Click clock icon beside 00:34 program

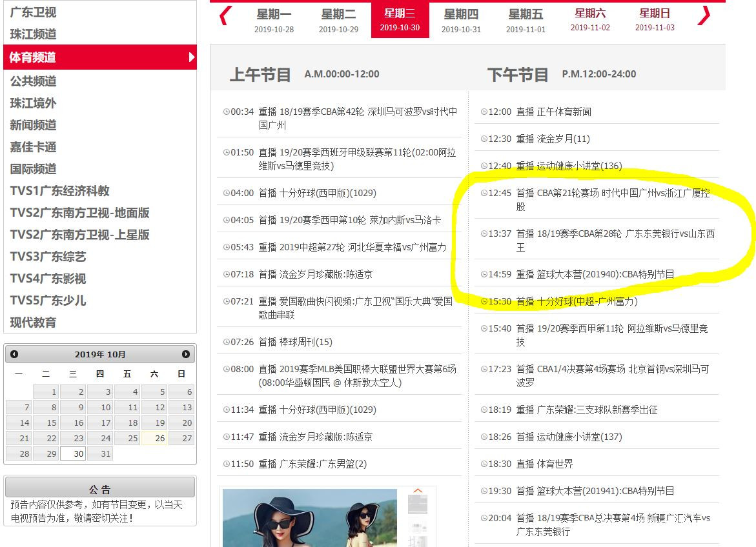pyautogui.click(x=226, y=112)
